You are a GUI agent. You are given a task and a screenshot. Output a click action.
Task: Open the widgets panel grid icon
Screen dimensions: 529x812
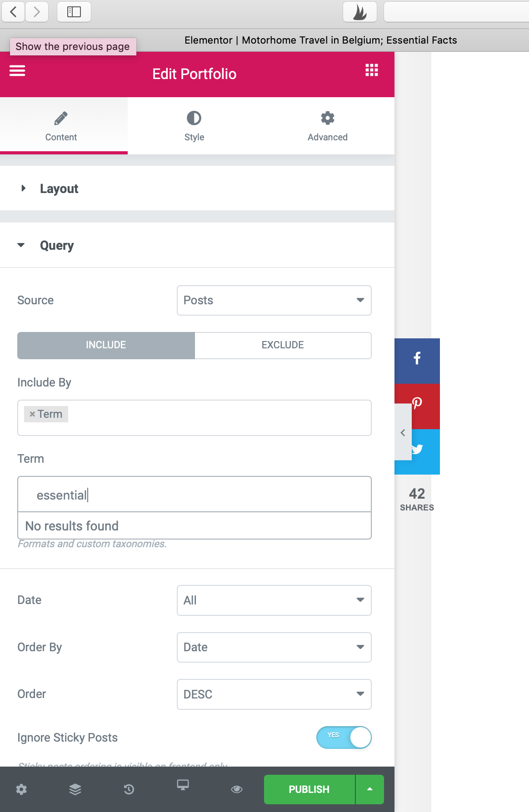point(371,70)
